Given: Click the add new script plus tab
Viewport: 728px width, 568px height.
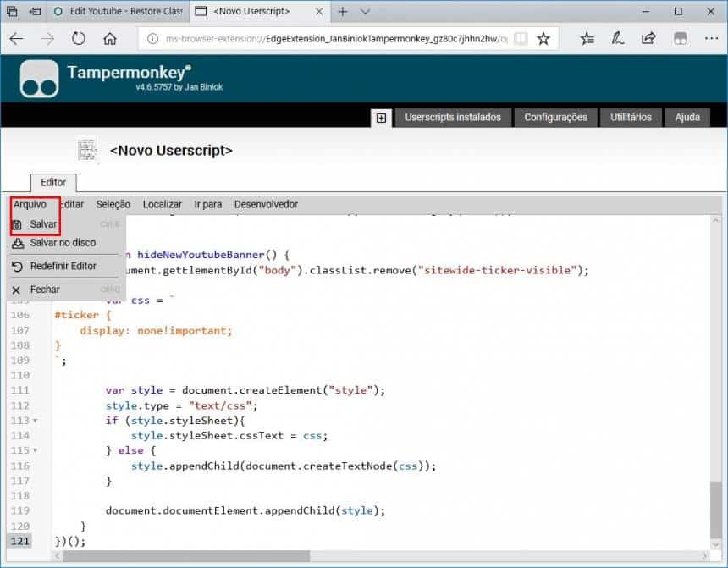Looking at the screenshot, I should click(x=381, y=118).
